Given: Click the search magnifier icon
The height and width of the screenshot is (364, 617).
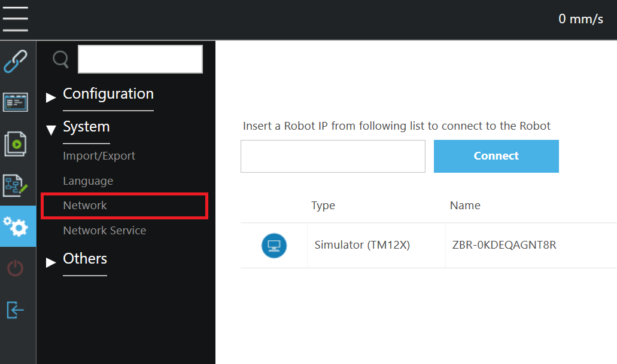Looking at the screenshot, I should [x=60, y=59].
